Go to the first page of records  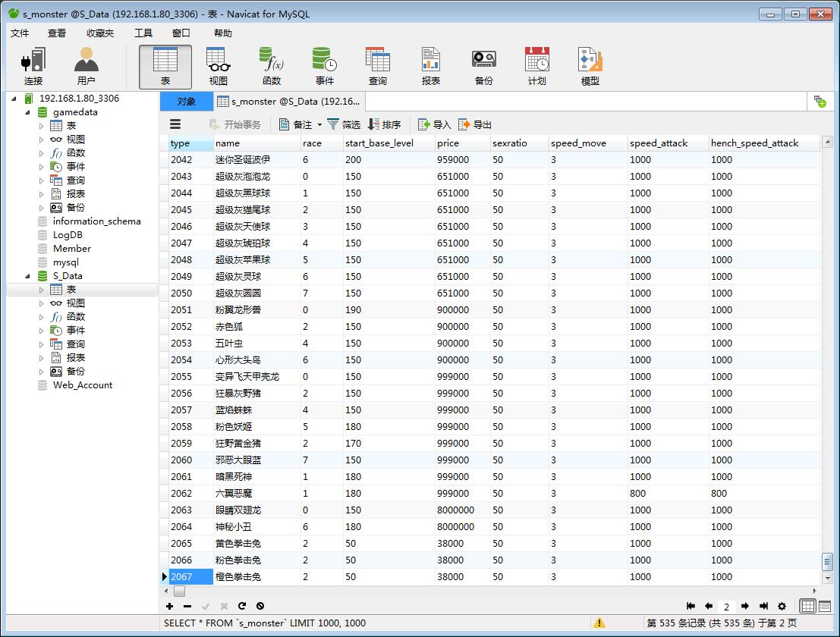(x=691, y=606)
